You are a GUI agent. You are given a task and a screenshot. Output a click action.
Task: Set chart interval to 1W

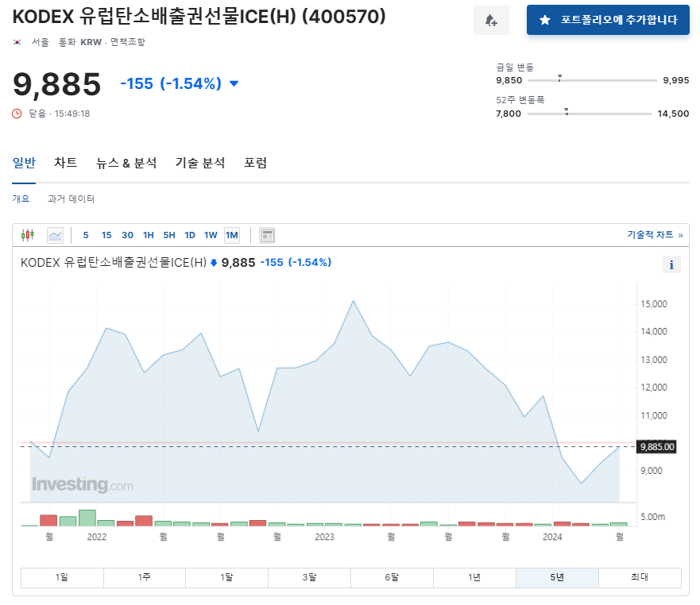tap(211, 235)
